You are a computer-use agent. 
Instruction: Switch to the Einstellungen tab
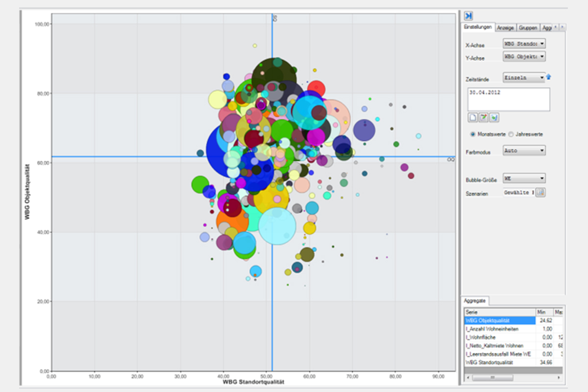point(478,27)
